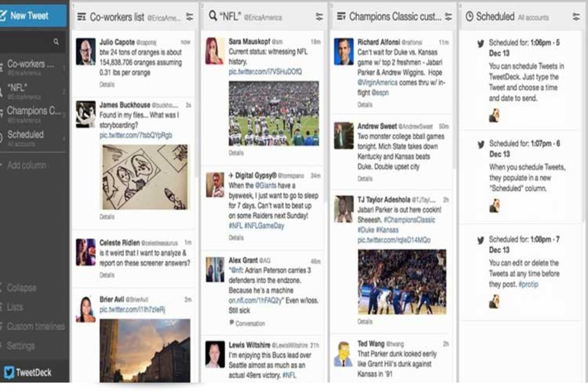Open Co-workers list column settings icon
This screenshot has width=588, height=392.
point(190,17)
